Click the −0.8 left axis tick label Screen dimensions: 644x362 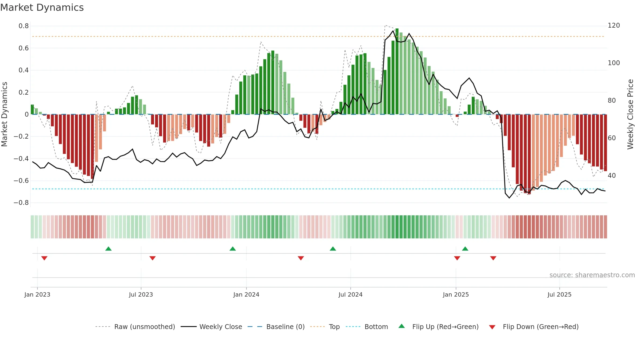pyautogui.click(x=21, y=203)
